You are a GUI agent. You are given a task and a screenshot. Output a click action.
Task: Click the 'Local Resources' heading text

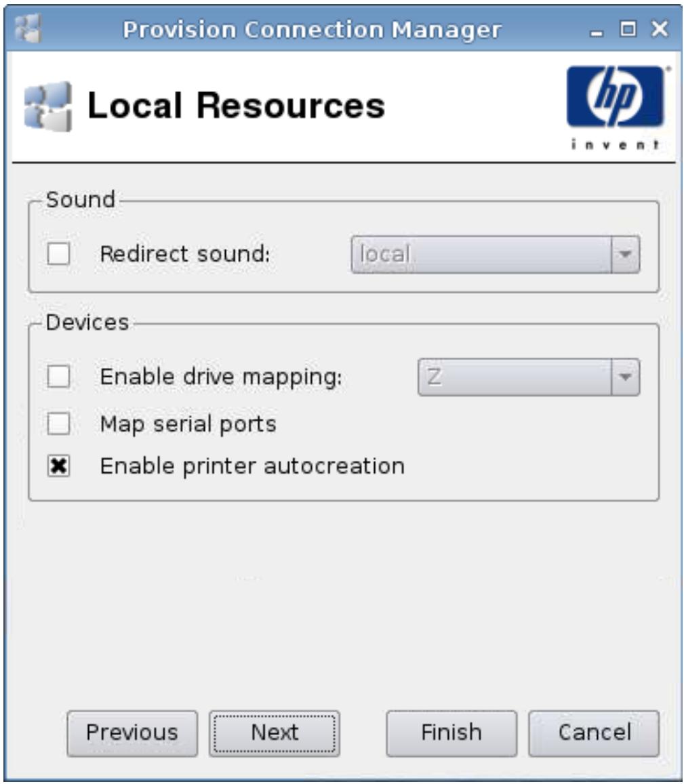[x=236, y=106]
